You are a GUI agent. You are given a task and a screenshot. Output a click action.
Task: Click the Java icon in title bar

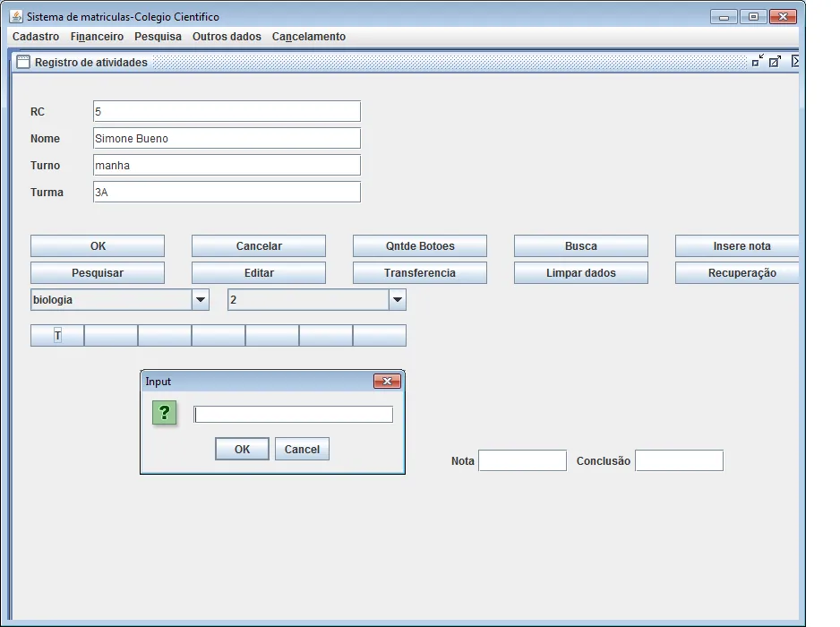click(x=16, y=16)
